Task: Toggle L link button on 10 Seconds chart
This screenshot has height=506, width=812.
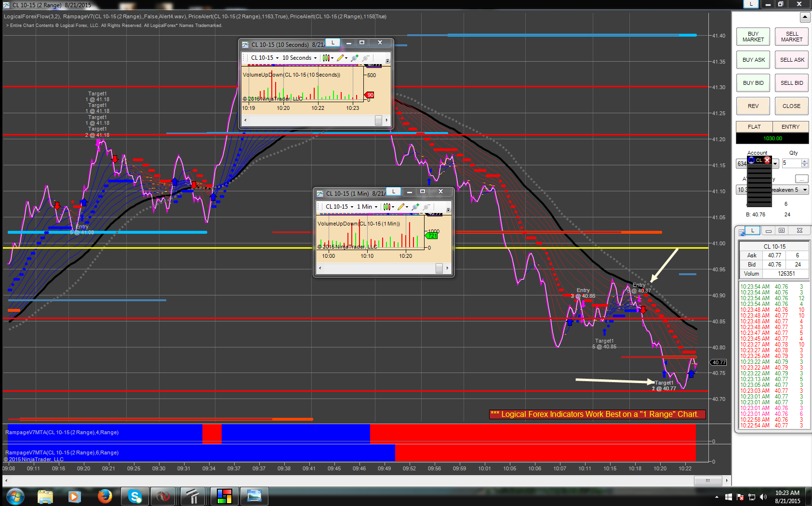Action: click(x=333, y=43)
